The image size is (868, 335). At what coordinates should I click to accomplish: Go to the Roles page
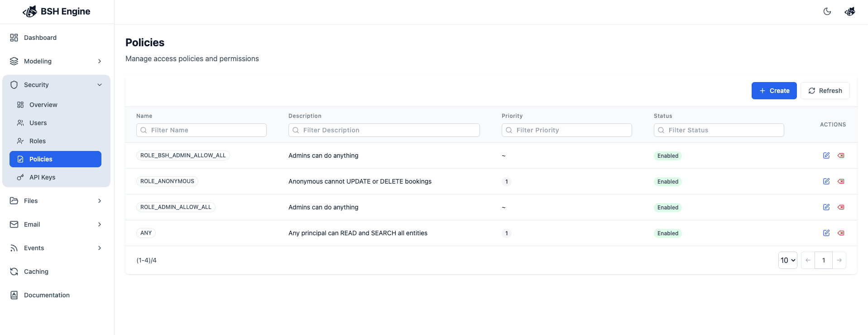38,141
